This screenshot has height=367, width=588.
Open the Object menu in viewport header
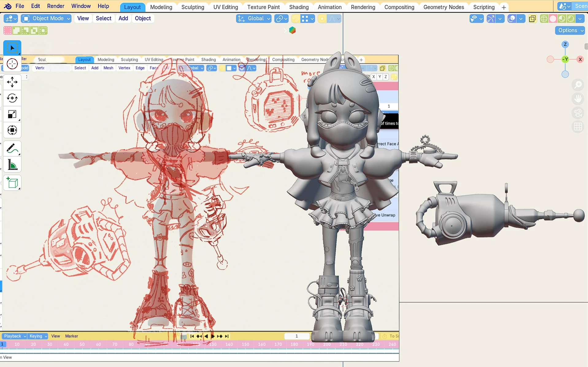click(x=143, y=18)
